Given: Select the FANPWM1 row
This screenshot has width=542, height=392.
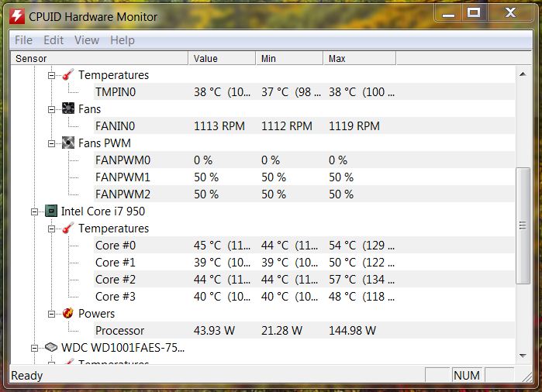Looking at the screenshot, I should [304, 177].
